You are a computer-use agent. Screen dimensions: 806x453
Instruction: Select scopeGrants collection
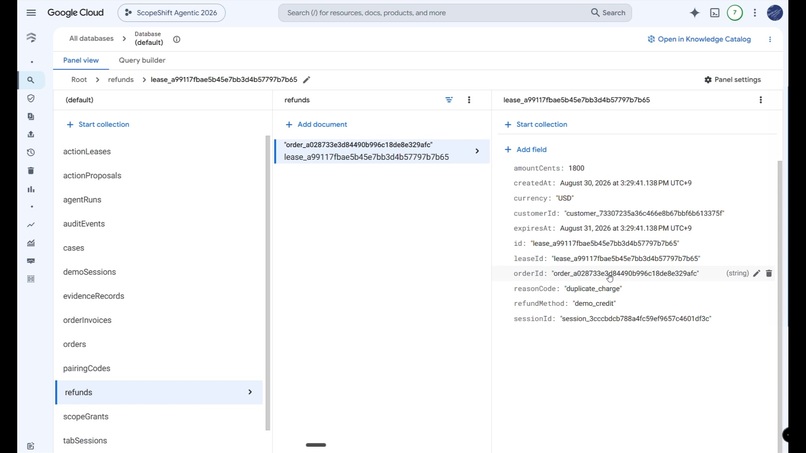(86, 416)
